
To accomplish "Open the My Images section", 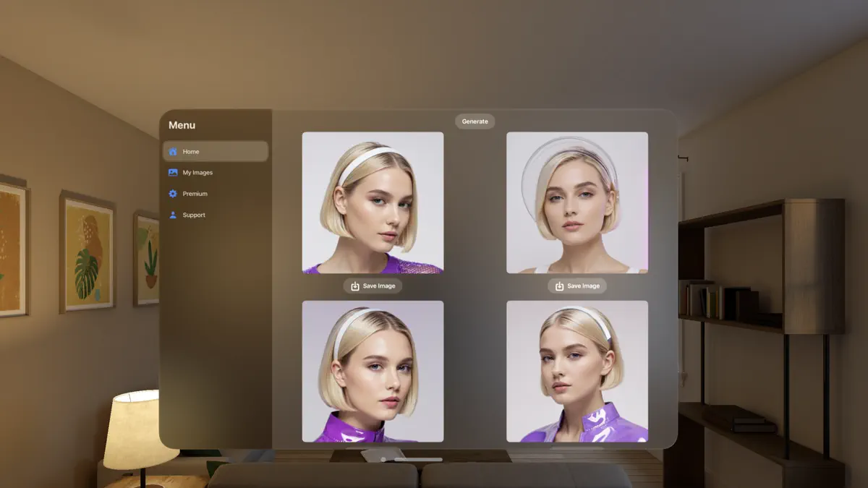I will point(196,172).
